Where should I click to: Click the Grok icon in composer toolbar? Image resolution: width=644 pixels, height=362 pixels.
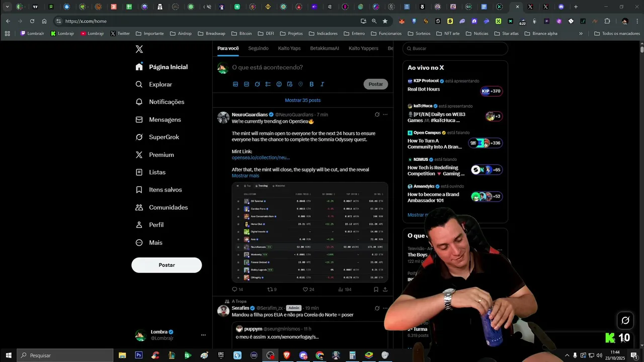[x=257, y=84]
